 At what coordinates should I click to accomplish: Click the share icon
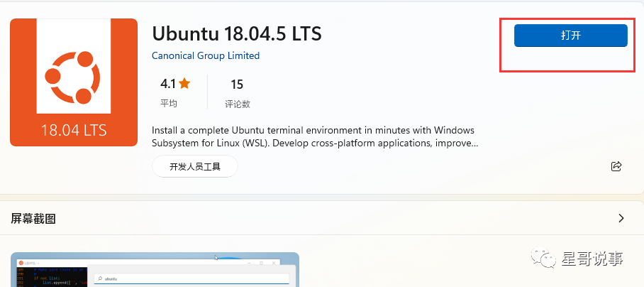tap(616, 166)
